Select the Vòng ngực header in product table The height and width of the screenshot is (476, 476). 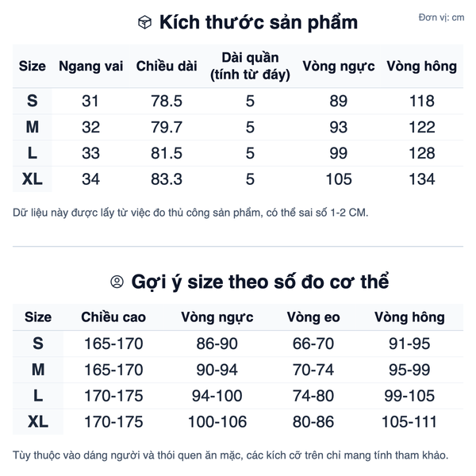(339, 67)
